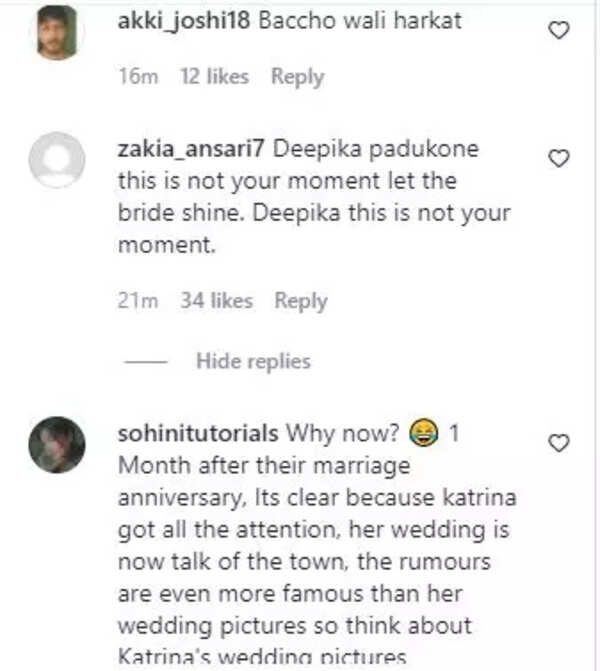This screenshot has height=671, width=600.
Task: Click the 16m timestamp on akki_joshi18's comment
Action: coord(139,77)
